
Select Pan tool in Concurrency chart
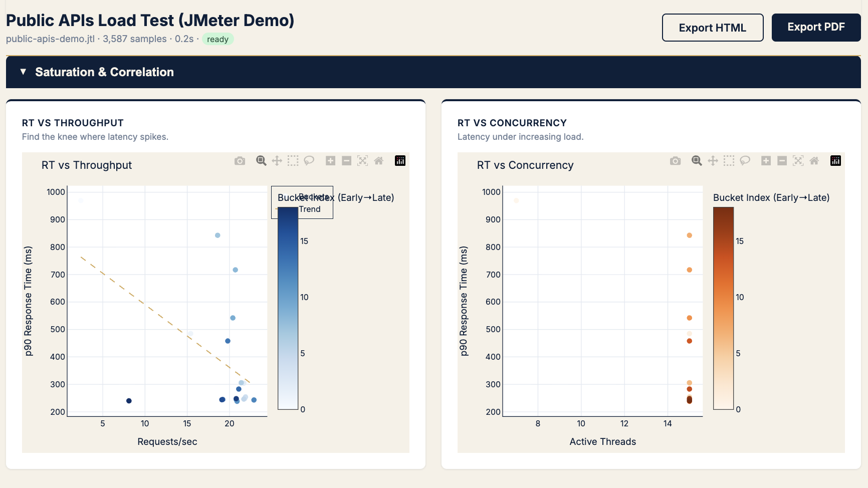point(713,161)
